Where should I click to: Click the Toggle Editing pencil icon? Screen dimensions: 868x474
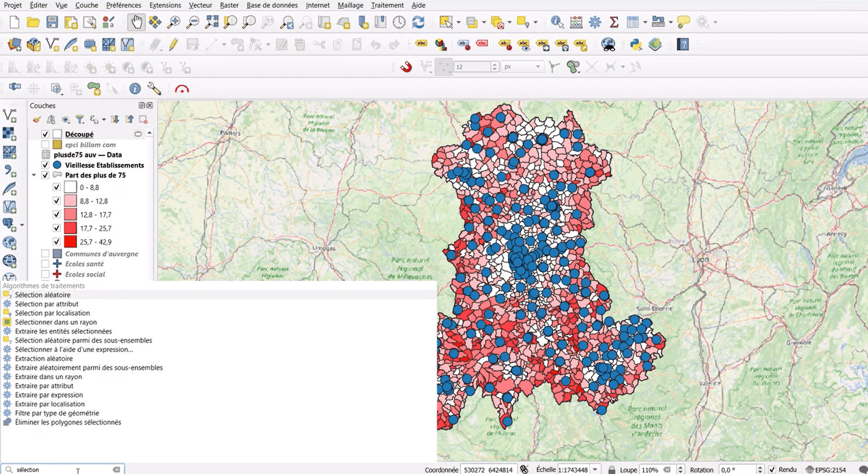tap(173, 44)
